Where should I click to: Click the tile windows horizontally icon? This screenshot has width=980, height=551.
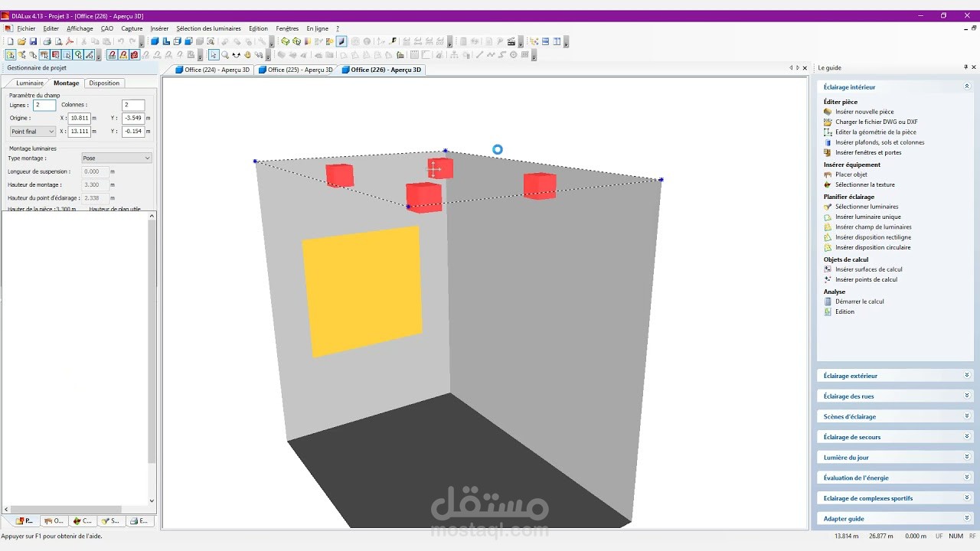click(545, 41)
